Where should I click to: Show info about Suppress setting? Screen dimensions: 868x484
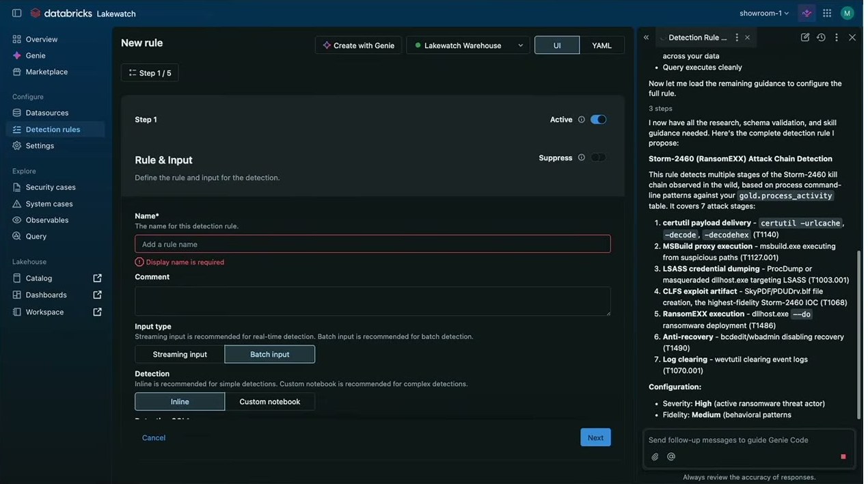pos(582,157)
